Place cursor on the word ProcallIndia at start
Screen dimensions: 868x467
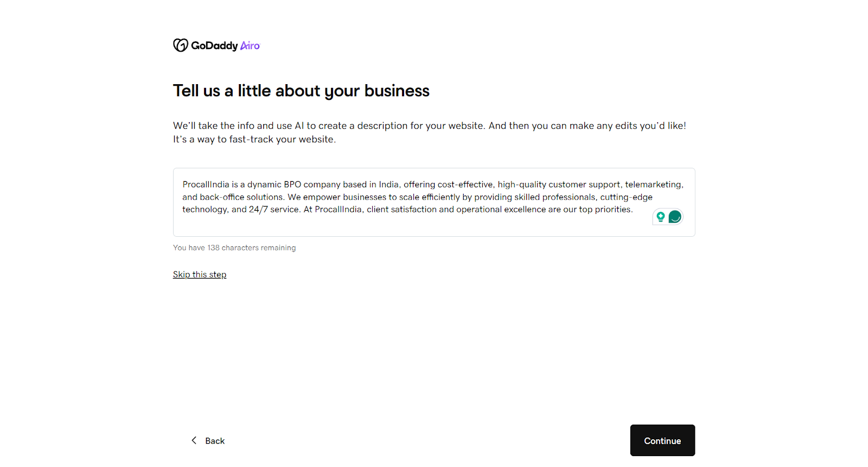(183, 185)
